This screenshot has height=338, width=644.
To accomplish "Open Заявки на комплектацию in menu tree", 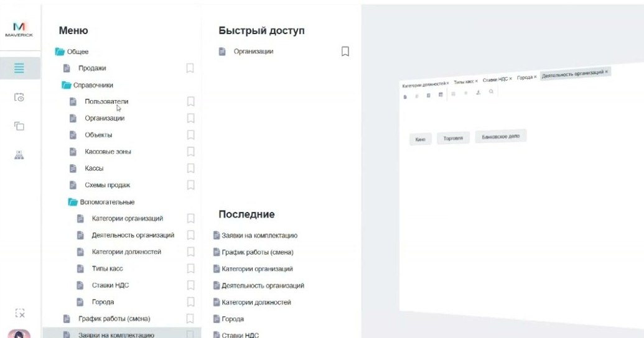I will pos(116,335).
